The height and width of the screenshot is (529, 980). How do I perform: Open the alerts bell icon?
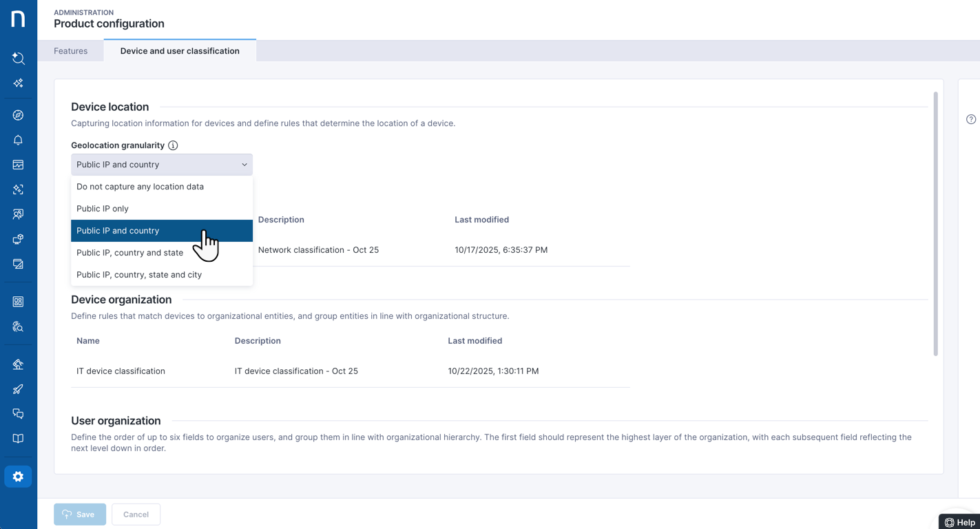[19, 140]
